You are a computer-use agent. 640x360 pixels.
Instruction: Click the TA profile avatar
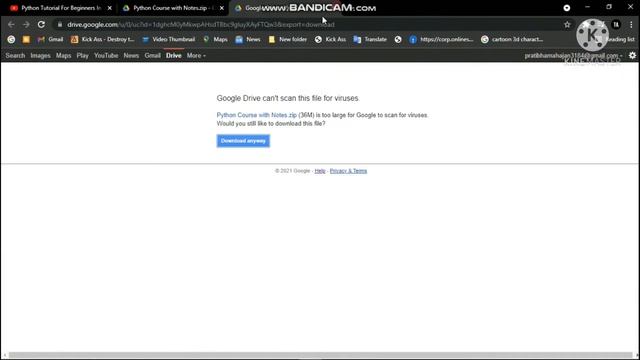click(616, 24)
